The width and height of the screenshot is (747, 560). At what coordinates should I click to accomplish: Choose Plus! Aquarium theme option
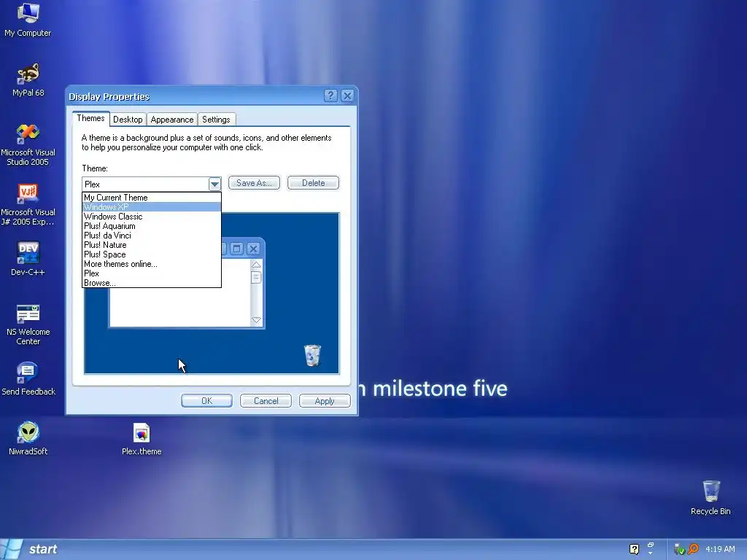pyautogui.click(x=152, y=226)
